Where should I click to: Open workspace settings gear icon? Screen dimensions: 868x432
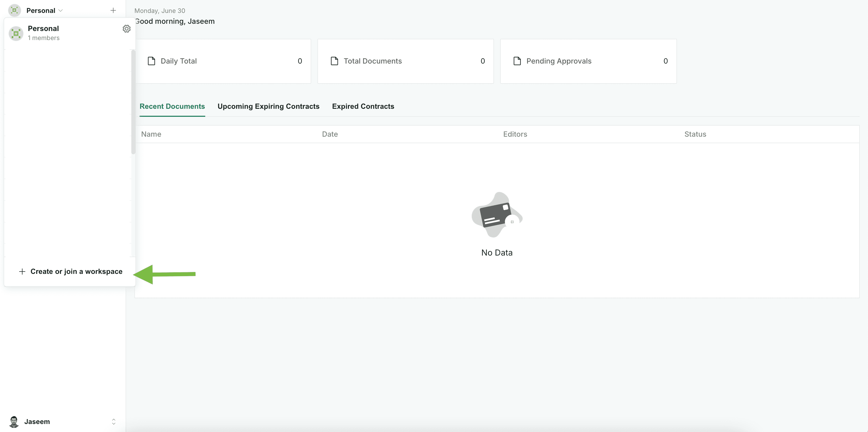(126, 29)
